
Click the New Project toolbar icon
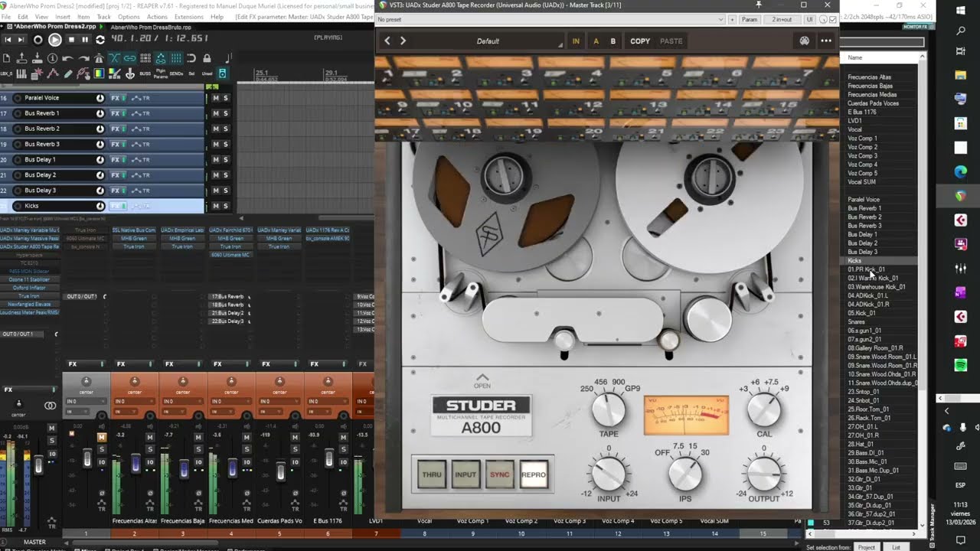coord(7,58)
